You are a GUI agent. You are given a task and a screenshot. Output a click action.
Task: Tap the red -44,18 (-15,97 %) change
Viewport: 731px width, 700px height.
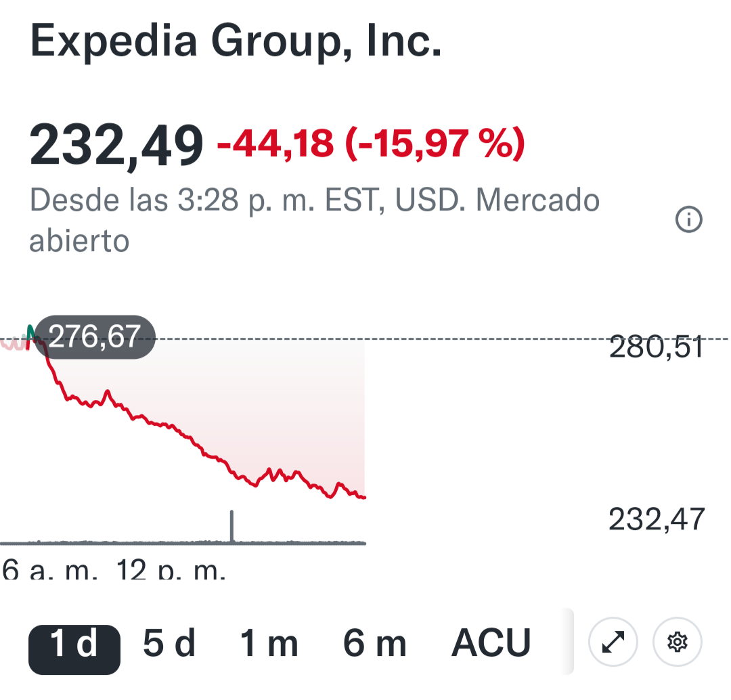tap(370, 144)
